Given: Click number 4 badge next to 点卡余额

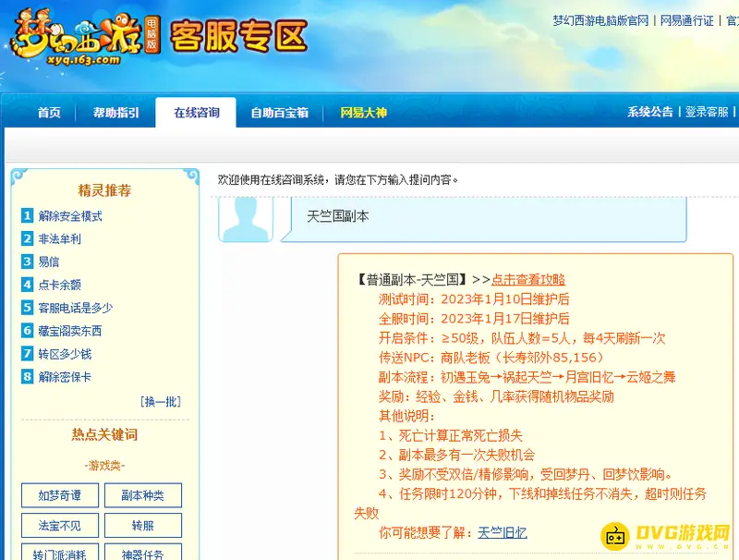Looking at the screenshot, I should click(28, 285).
